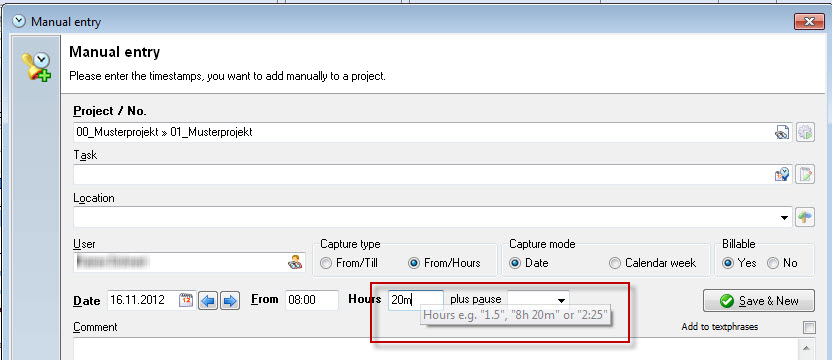The width and height of the screenshot is (832, 360).
Task: Select From/Hours capture type
Action: [x=445, y=263]
